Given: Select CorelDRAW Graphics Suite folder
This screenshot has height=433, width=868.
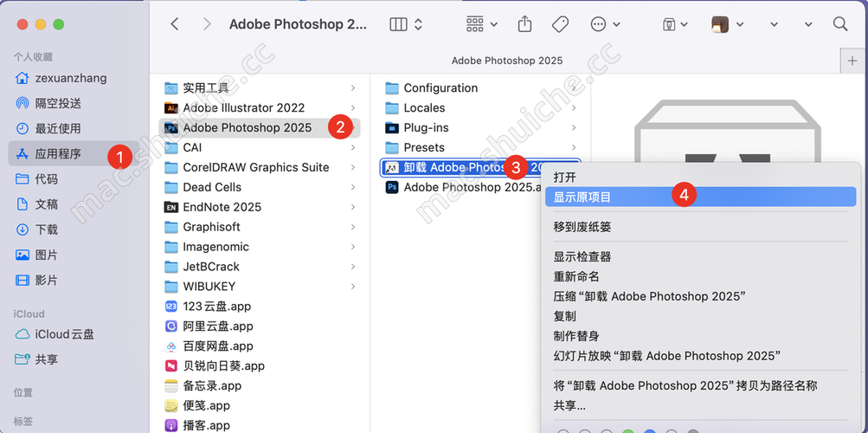Looking at the screenshot, I should [260, 167].
